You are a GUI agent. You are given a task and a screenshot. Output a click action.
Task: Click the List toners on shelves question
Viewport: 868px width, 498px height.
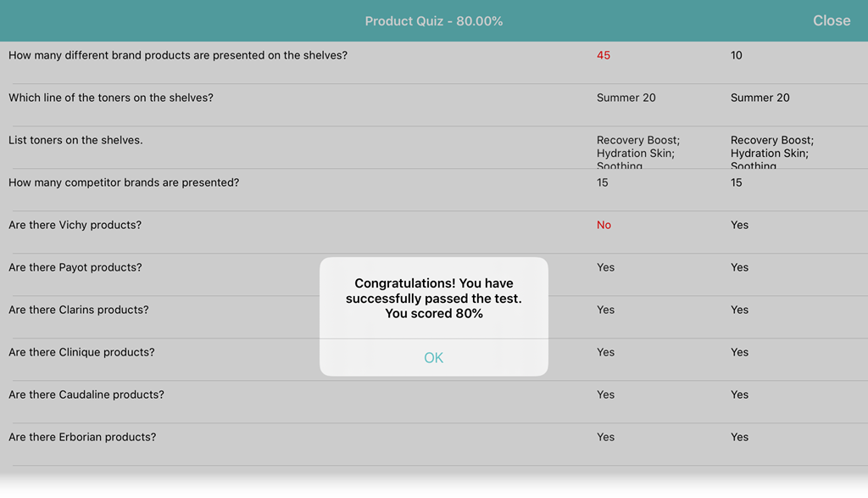tap(75, 140)
